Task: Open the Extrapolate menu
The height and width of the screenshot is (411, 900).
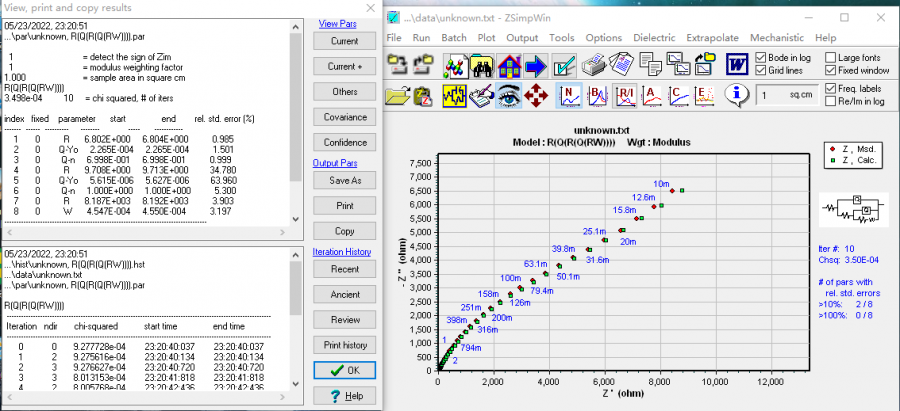Action: click(x=717, y=37)
